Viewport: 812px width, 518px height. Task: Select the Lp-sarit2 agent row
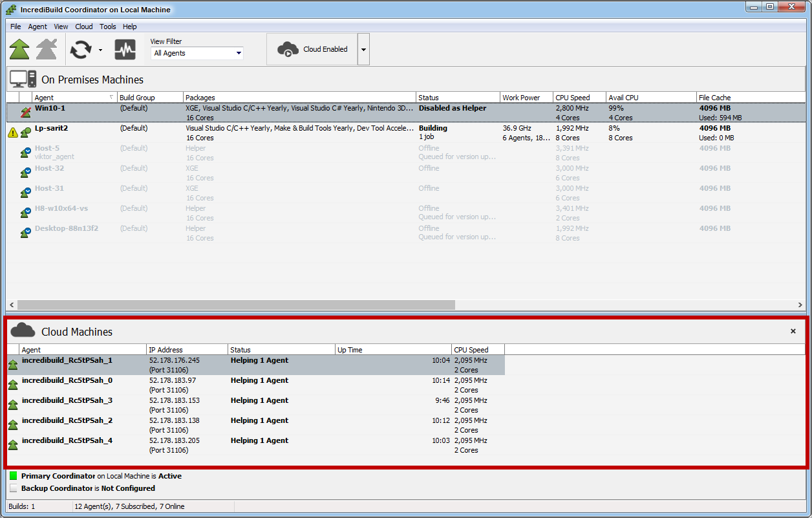[x=405, y=133]
